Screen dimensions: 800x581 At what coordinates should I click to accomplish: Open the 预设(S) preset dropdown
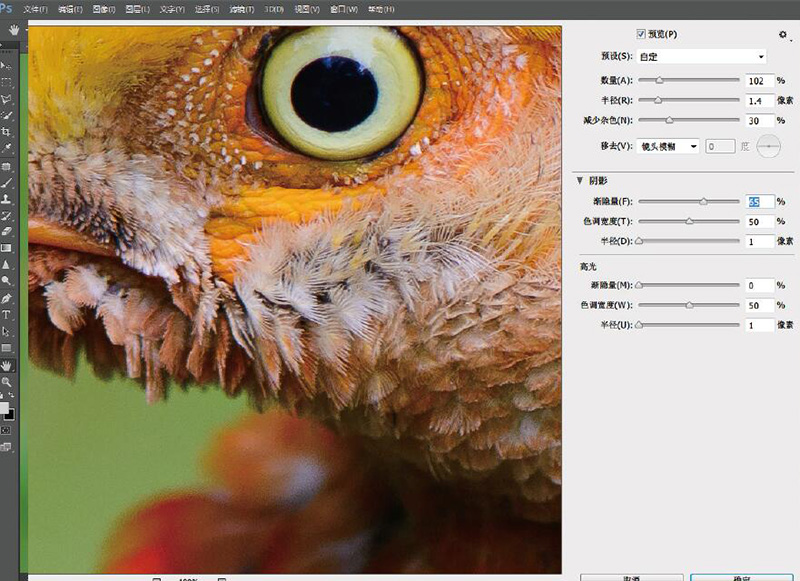tap(703, 56)
